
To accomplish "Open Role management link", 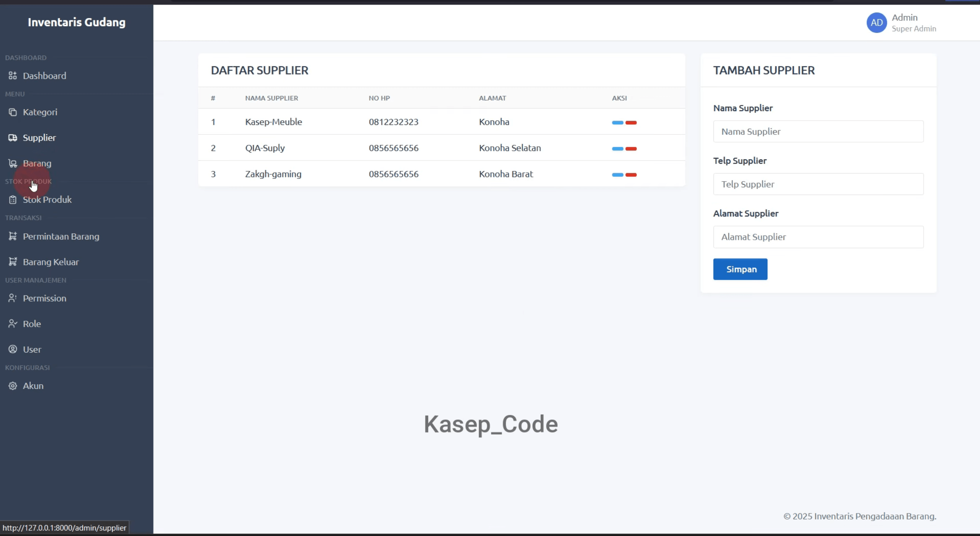I will (32, 324).
